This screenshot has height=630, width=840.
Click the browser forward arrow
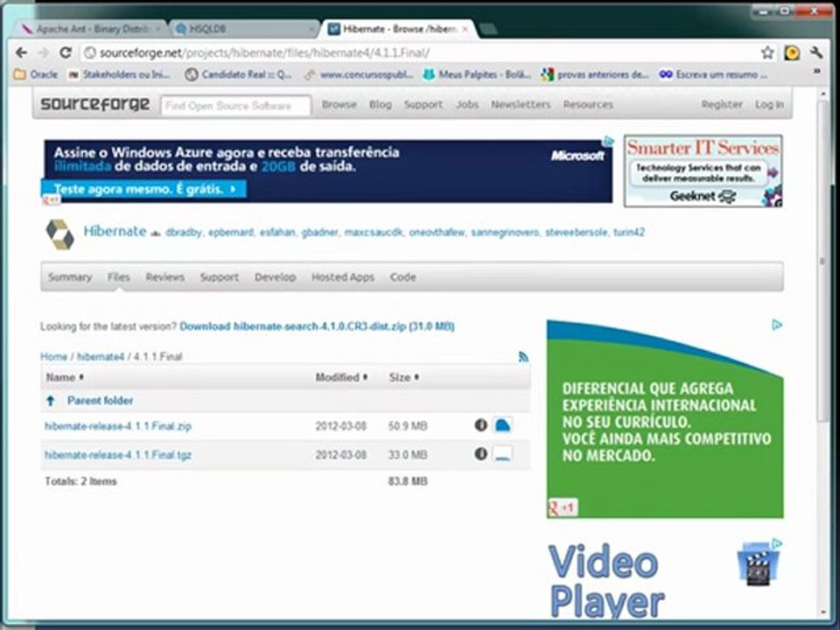click(x=44, y=52)
